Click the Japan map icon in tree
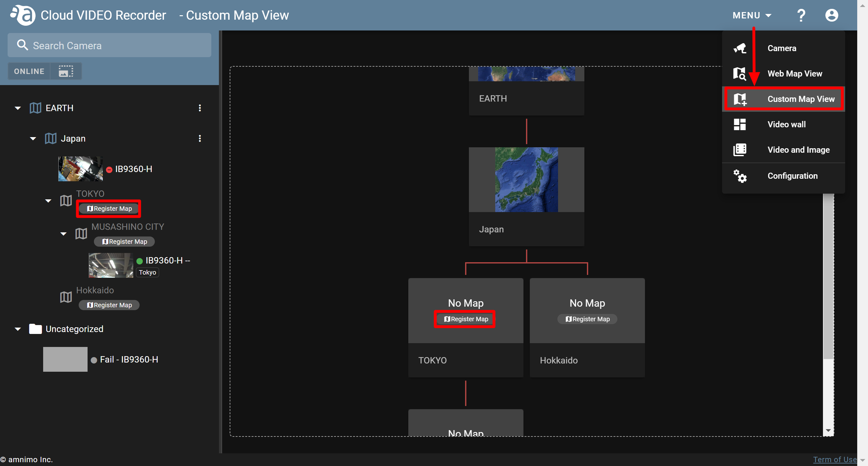Image resolution: width=868 pixels, height=466 pixels. click(50, 138)
